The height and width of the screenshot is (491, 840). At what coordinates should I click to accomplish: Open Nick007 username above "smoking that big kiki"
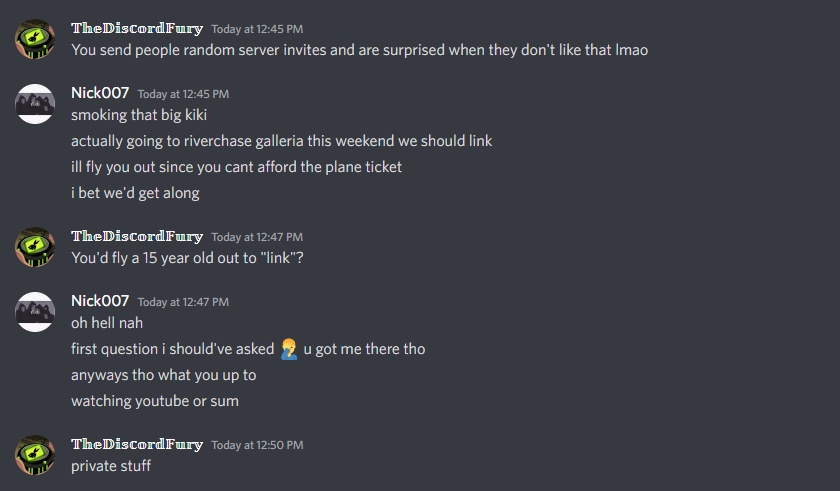(x=100, y=93)
